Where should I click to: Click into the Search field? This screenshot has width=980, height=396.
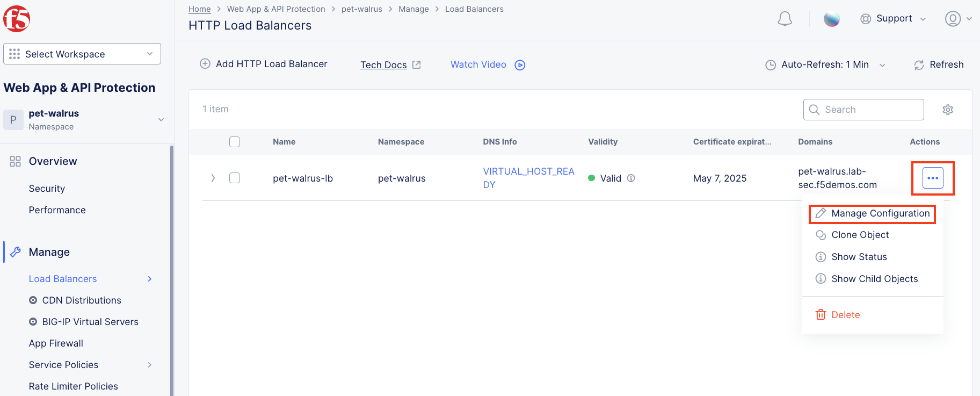(863, 110)
